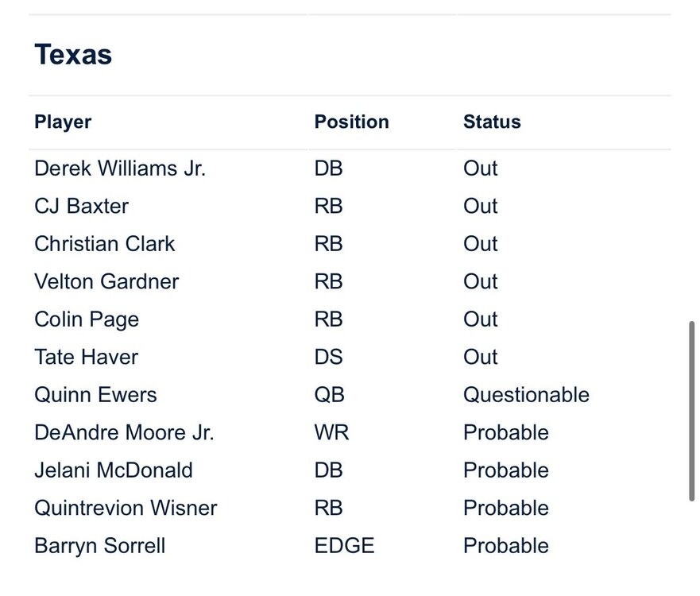The image size is (700, 596).
Task: Open Quinn Ewers player entry
Action: point(95,395)
